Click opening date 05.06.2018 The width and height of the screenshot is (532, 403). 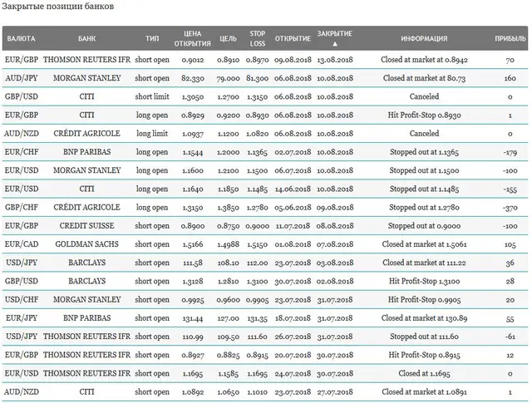pos(293,207)
